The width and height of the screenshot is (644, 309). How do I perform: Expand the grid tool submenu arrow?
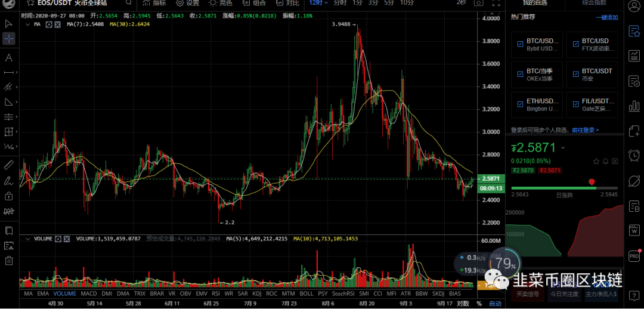point(17,132)
